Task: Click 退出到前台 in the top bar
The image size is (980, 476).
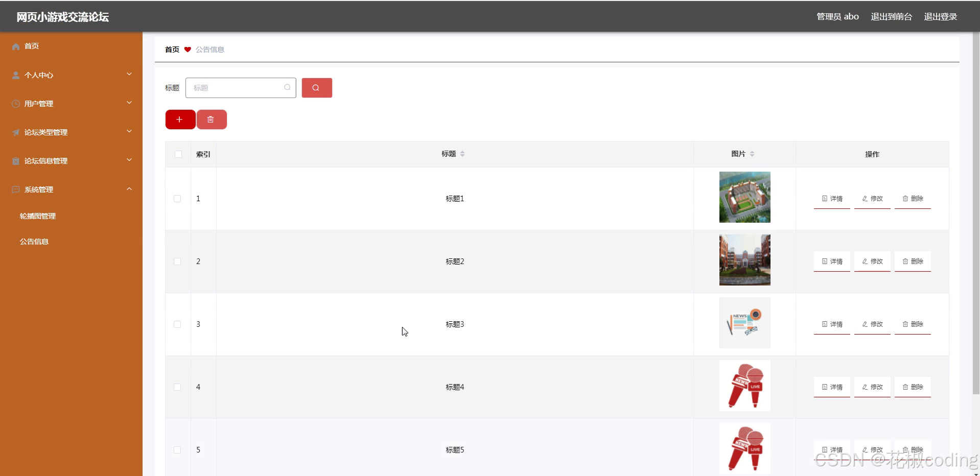Action: coord(891,17)
